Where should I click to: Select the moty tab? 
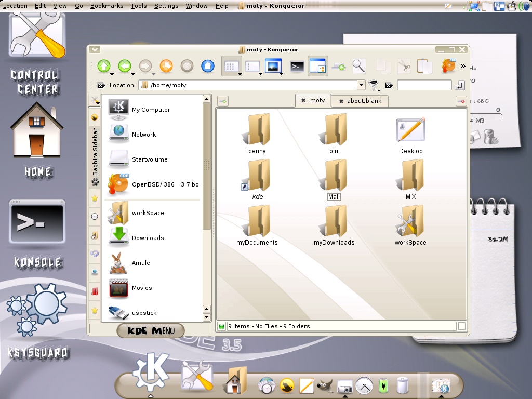click(x=313, y=100)
